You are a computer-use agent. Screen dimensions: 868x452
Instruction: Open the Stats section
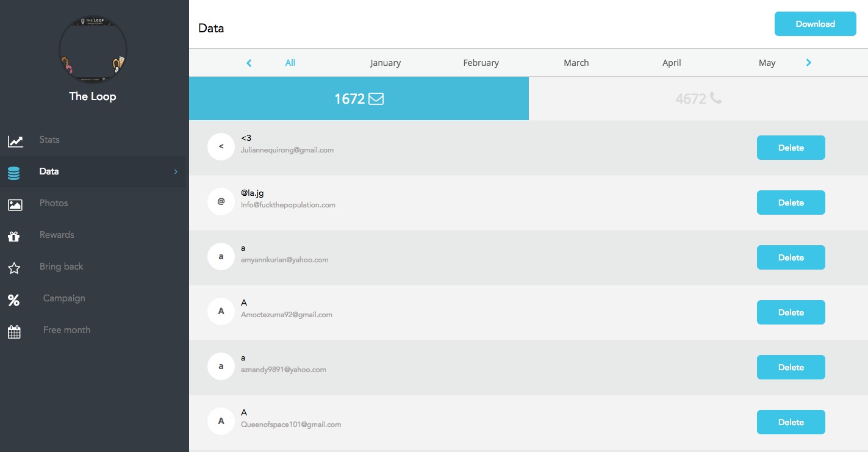[93, 140]
